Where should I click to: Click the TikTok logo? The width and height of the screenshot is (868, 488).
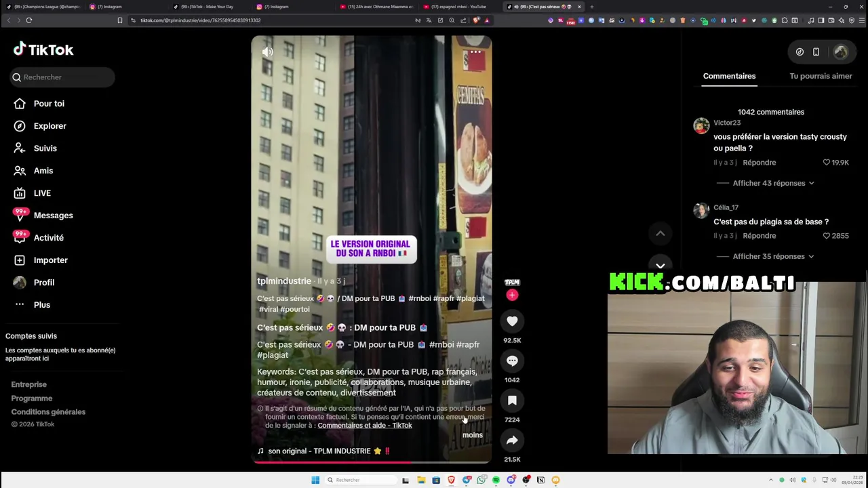pyautogui.click(x=43, y=49)
